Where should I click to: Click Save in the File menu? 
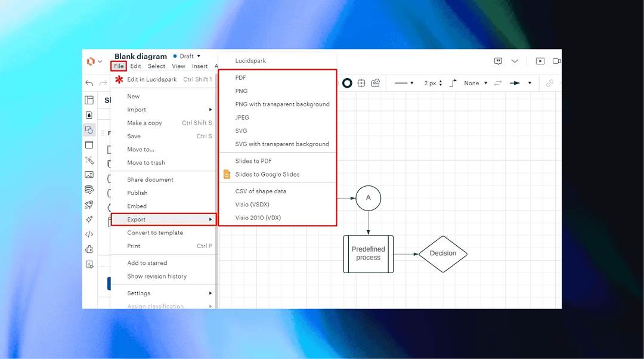pos(164,137)
